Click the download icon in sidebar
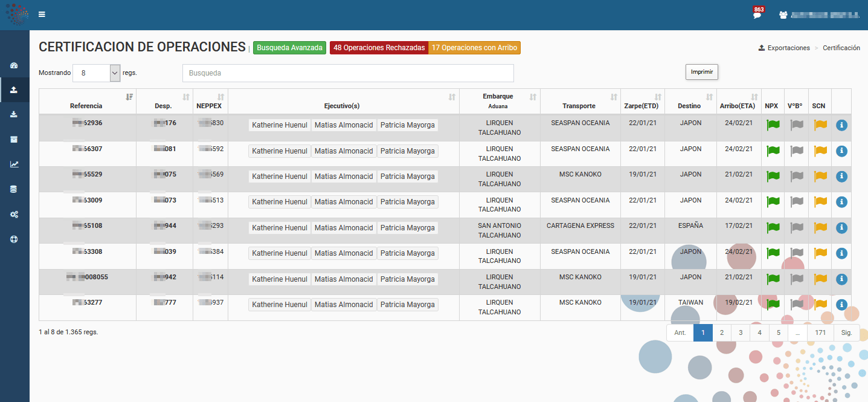 tap(14, 115)
